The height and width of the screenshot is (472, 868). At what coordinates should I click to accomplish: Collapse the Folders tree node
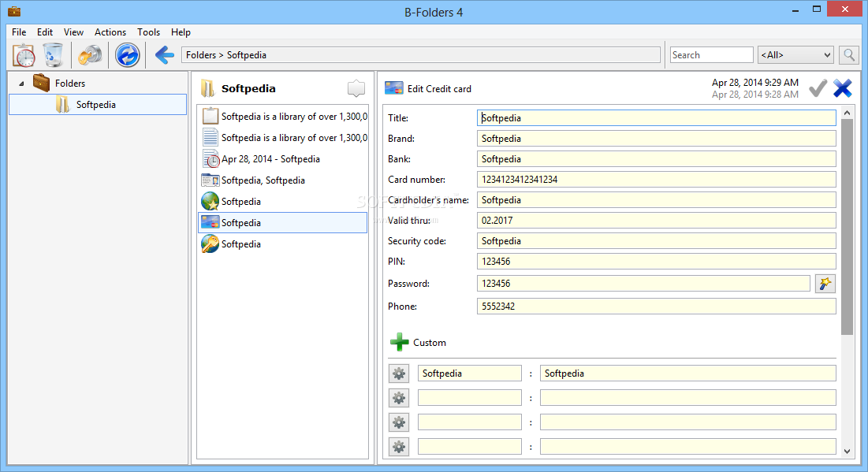(21, 84)
